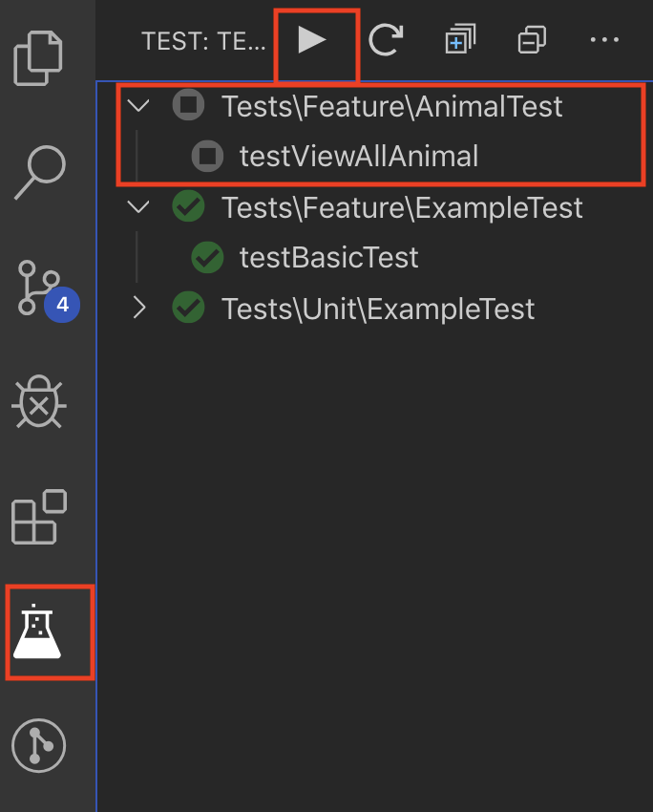Screen dimensions: 653x812
Task: Click the Tests\Unit\ExampleTest suite label
Action: [x=378, y=309]
